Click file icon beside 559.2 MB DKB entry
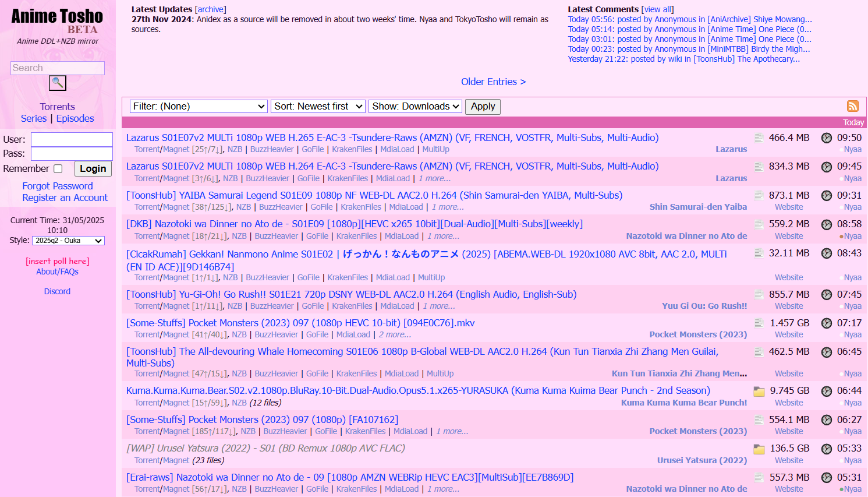The height and width of the screenshot is (497, 868). click(759, 224)
